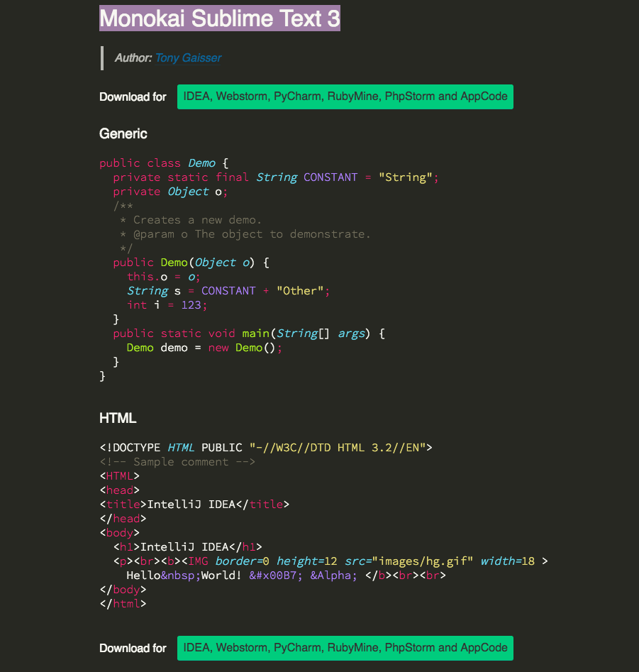639x672 pixels.
Task: Click the bottom Download for label
Action: point(133,648)
